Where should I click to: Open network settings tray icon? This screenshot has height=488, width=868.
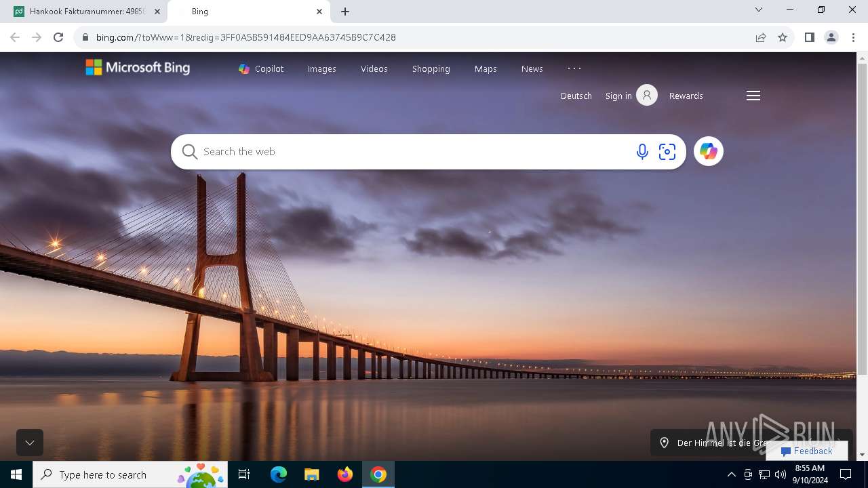764,474
